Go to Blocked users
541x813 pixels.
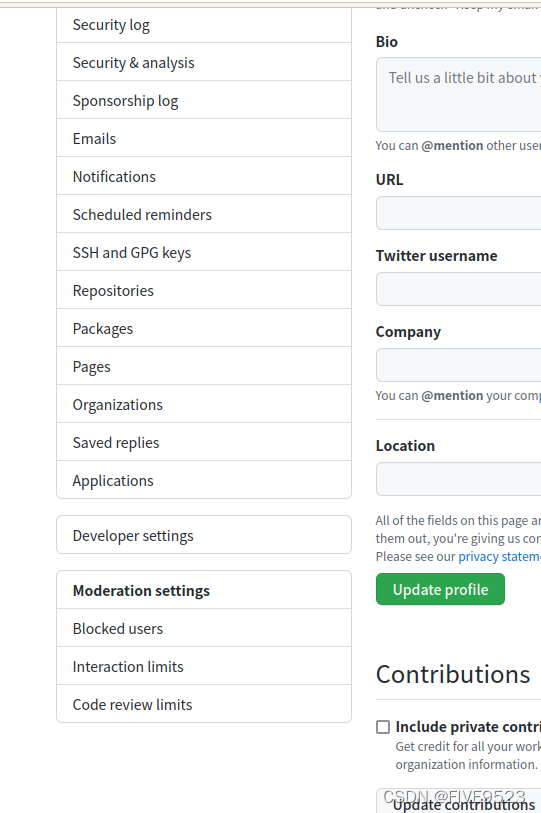click(x=204, y=628)
